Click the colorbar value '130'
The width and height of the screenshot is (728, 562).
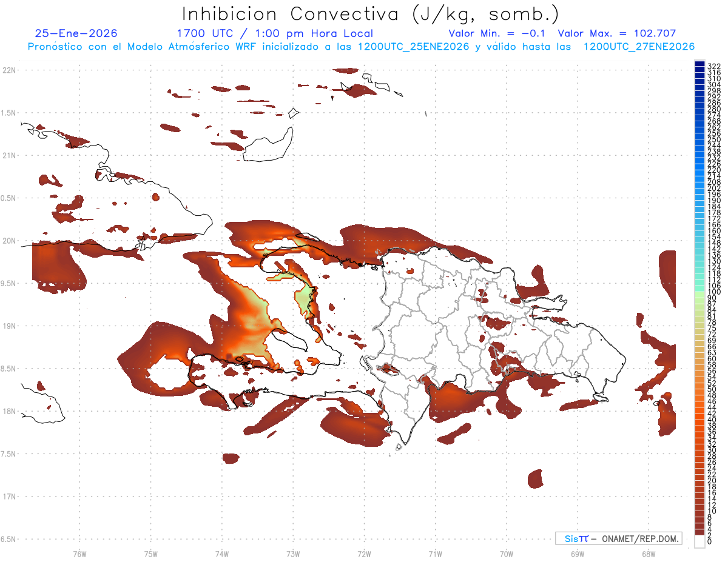click(x=714, y=261)
